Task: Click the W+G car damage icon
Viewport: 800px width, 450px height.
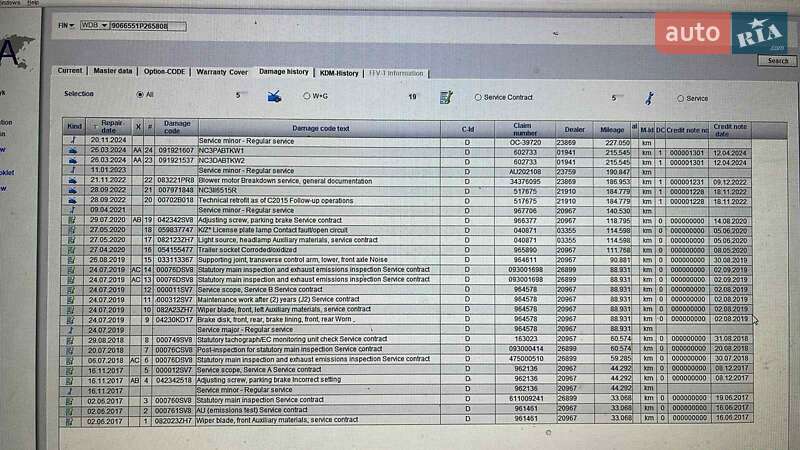Action: [274, 97]
